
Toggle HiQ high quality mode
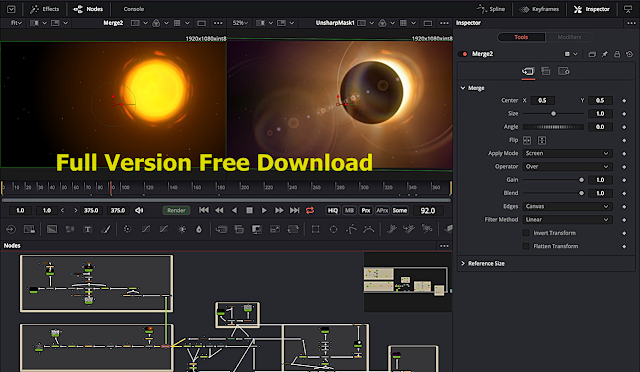333,210
